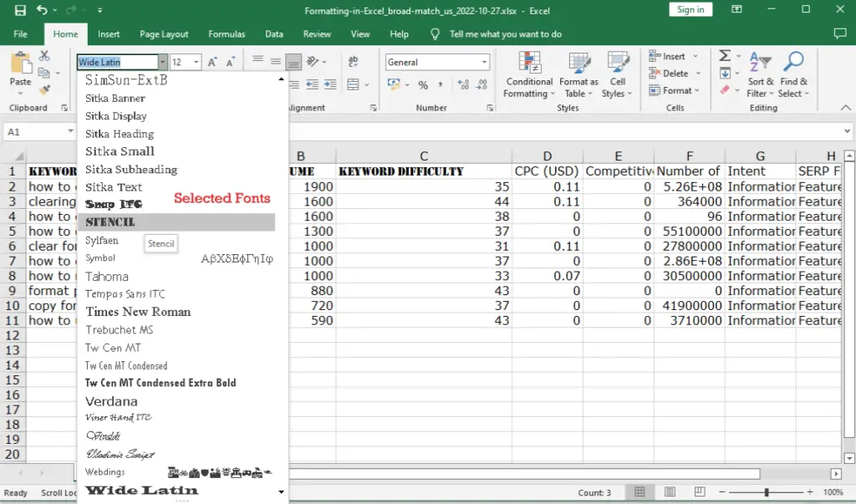This screenshot has width=856, height=504.
Task: Open the Review ribbon tab
Action: (x=317, y=34)
